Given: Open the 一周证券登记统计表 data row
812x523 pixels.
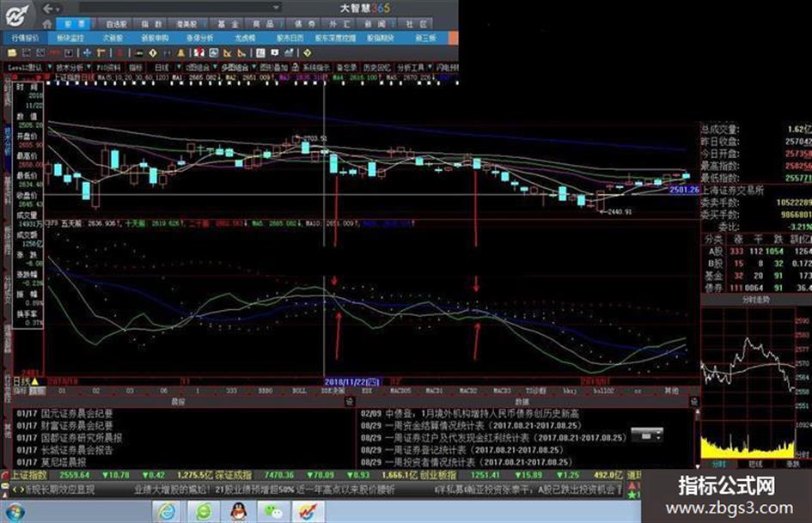Looking at the screenshot, I should [462, 450].
